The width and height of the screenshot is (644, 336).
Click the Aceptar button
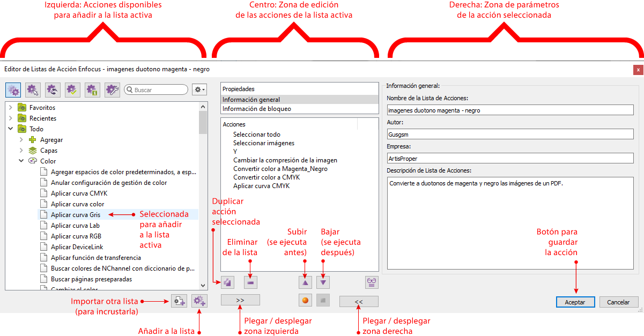pos(575,302)
